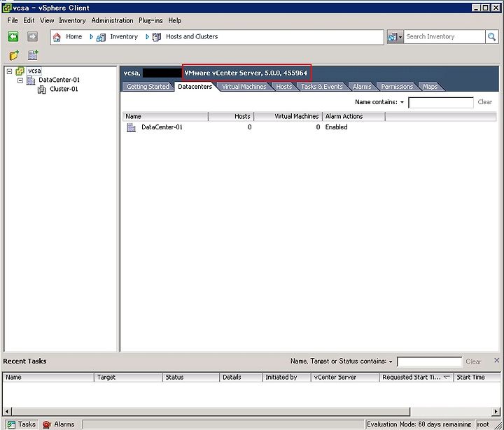Switch to the Virtual Machines tab
This screenshot has width=504, height=430.
[244, 87]
